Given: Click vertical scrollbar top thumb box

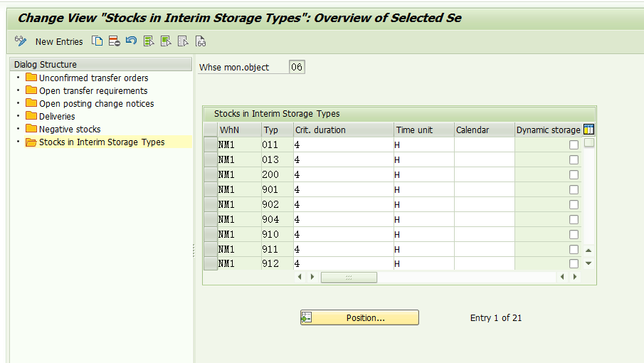Looking at the screenshot, I should pyautogui.click(x=589, y=142).
